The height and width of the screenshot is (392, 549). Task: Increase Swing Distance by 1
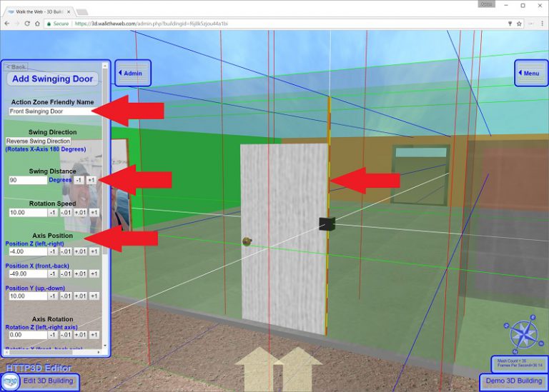[91, 180]
